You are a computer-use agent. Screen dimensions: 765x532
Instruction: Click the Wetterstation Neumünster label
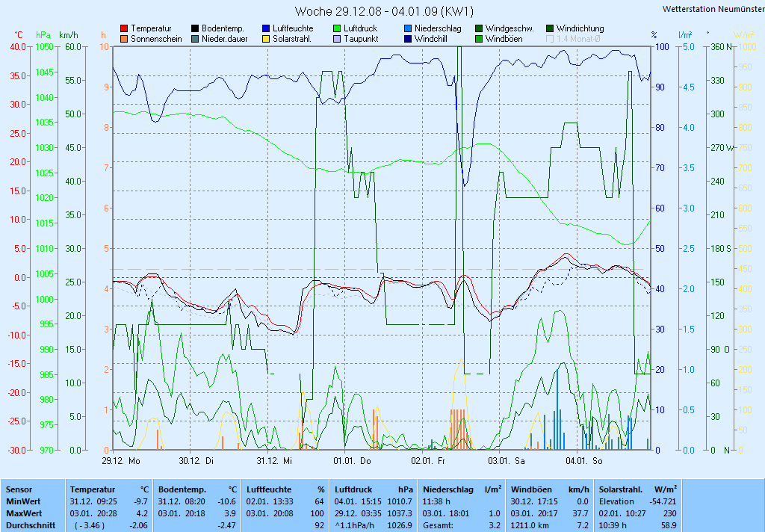(713, 9)
